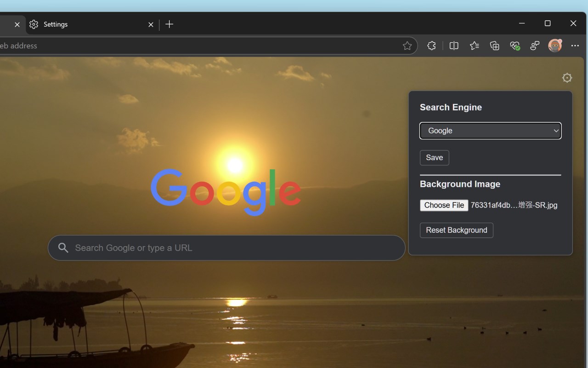Add this page to favorites star
This screenshot has width=588, height=368.
[x=407, y=46]
